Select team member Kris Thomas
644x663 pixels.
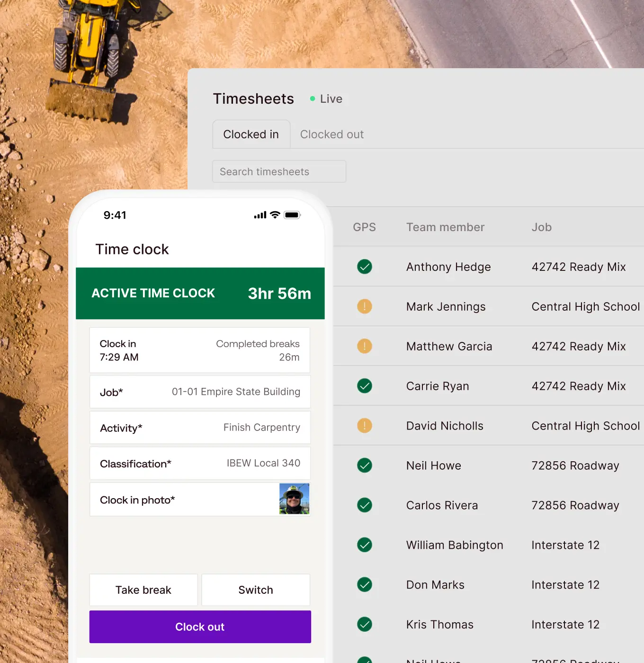coord(440,625)
